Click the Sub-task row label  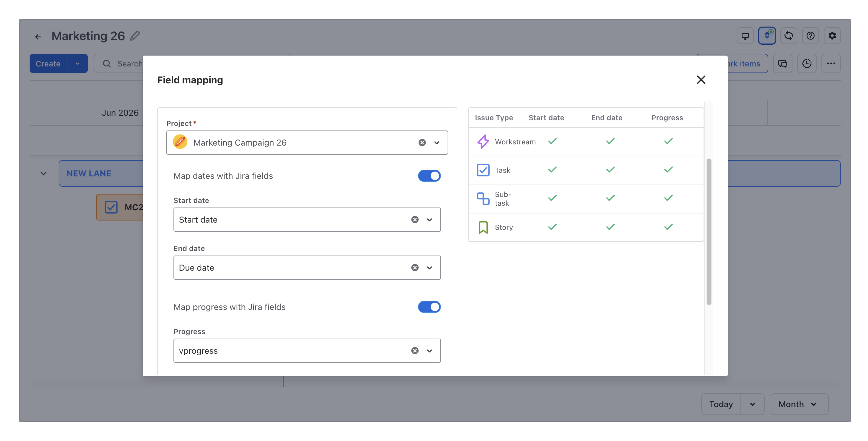tap(503, 199)
